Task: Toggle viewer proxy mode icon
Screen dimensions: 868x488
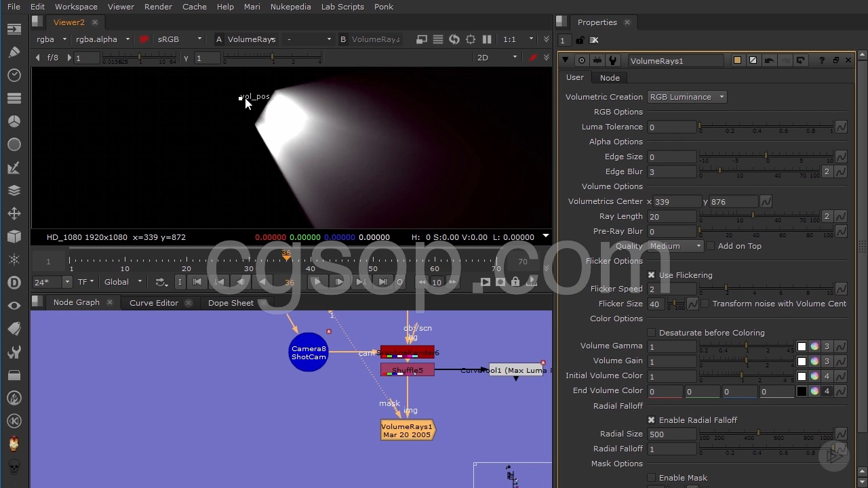Action: pyautogui.click(x=422, y=39)
